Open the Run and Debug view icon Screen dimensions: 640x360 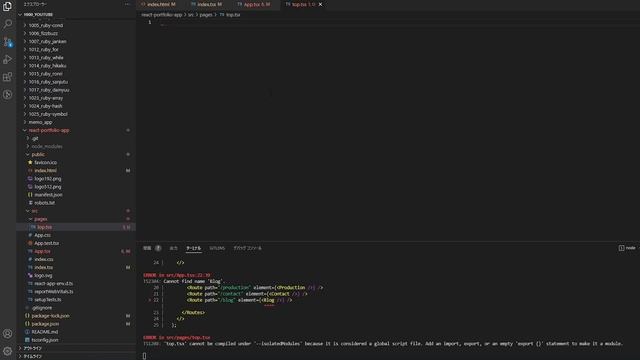point(7,59)
